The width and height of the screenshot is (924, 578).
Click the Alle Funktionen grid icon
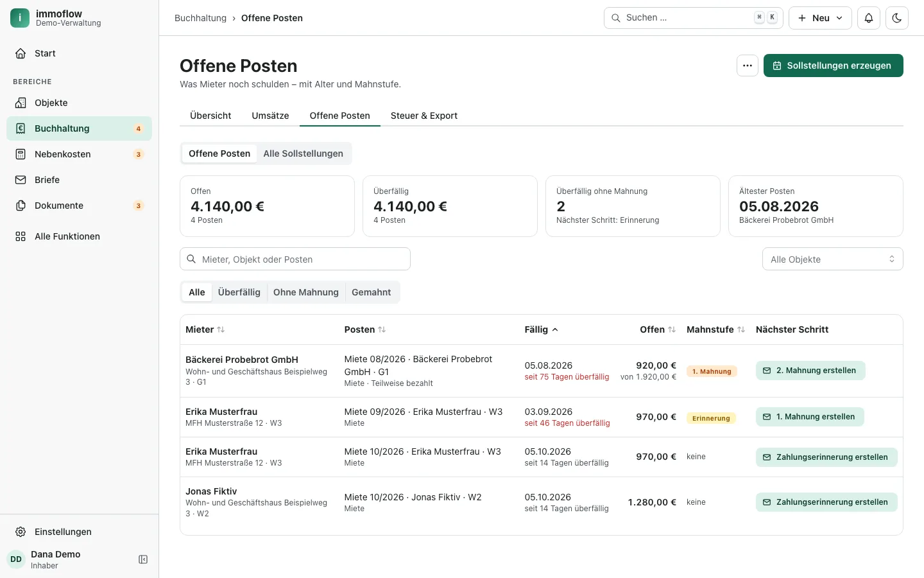(x=21, y=236)
